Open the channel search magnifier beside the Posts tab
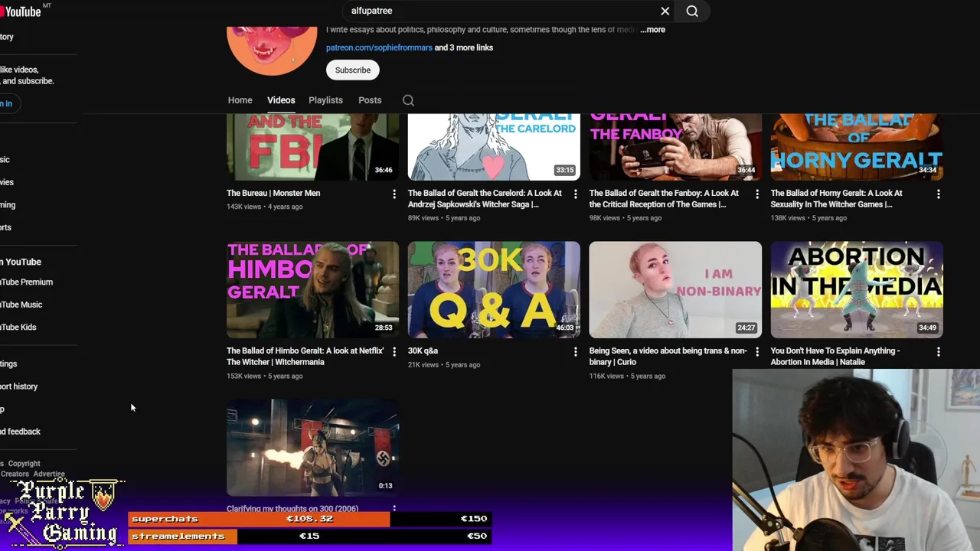This screenshot has height=551, width=980. pos(408,100)
